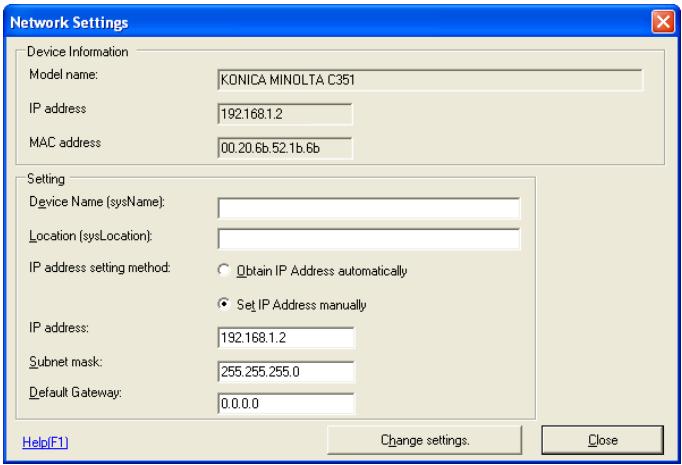Click the 'MAC address' label
682x465 pixels.
pos(65,142)
